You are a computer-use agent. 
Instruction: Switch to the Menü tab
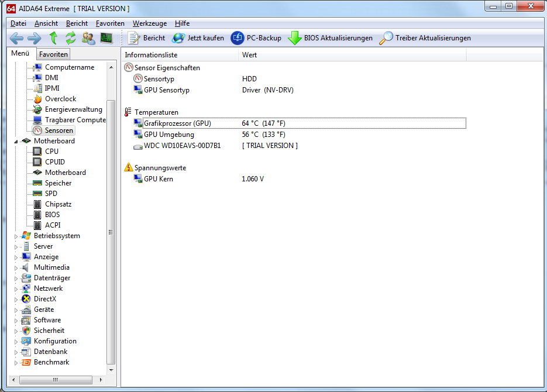coord(20,53)
